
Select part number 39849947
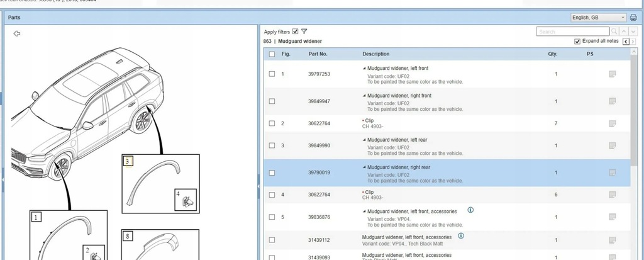(x=319, y=101)
